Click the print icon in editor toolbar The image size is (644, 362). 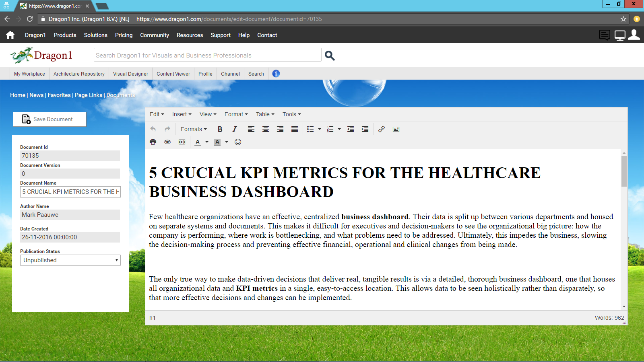point(153,142)
